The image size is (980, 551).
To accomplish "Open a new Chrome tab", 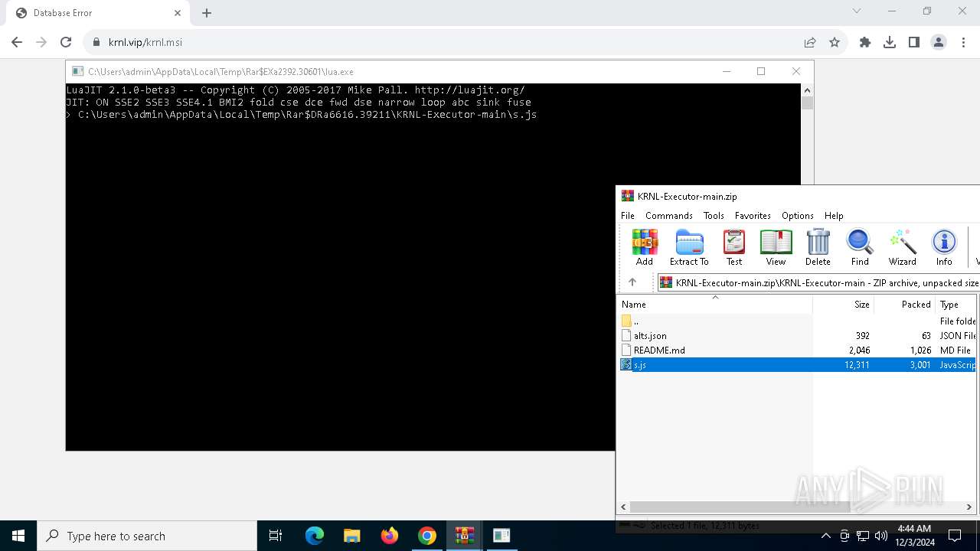I will [207, 13].
